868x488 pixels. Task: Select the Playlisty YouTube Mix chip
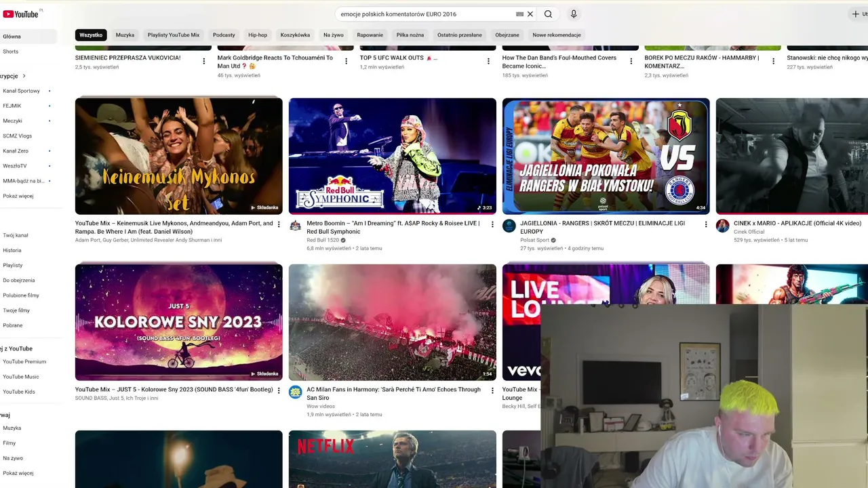[174, 35]
